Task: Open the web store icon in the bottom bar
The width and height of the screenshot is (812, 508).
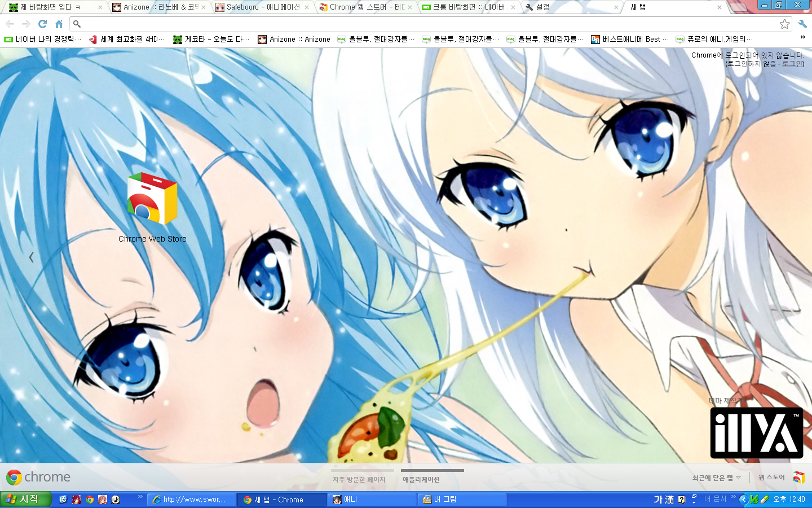Action: (x=798, y=478)
